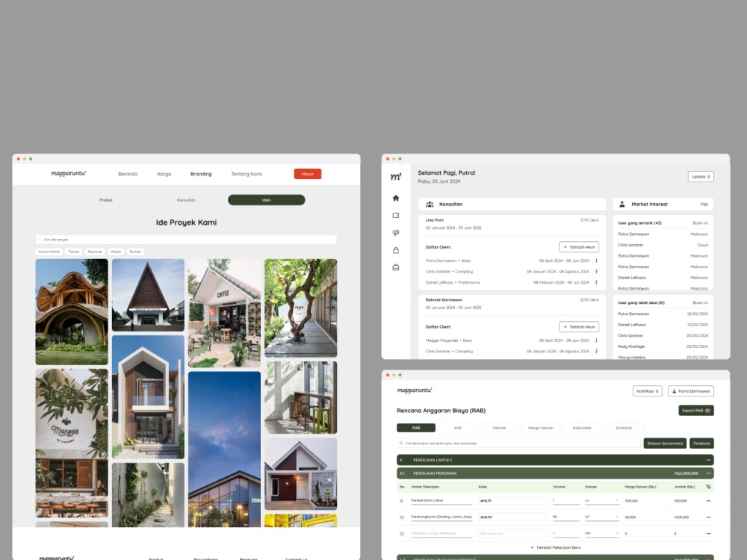Open the Harga Satuan tab
Screen dimensions: 747x560
click(x=540, y=428)
